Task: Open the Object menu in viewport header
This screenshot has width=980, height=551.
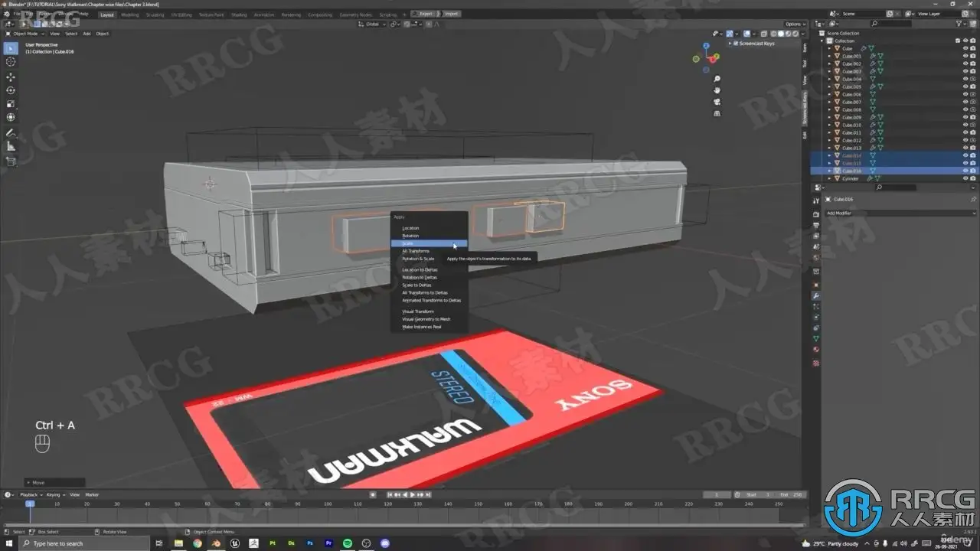Action: pos(102,34)
